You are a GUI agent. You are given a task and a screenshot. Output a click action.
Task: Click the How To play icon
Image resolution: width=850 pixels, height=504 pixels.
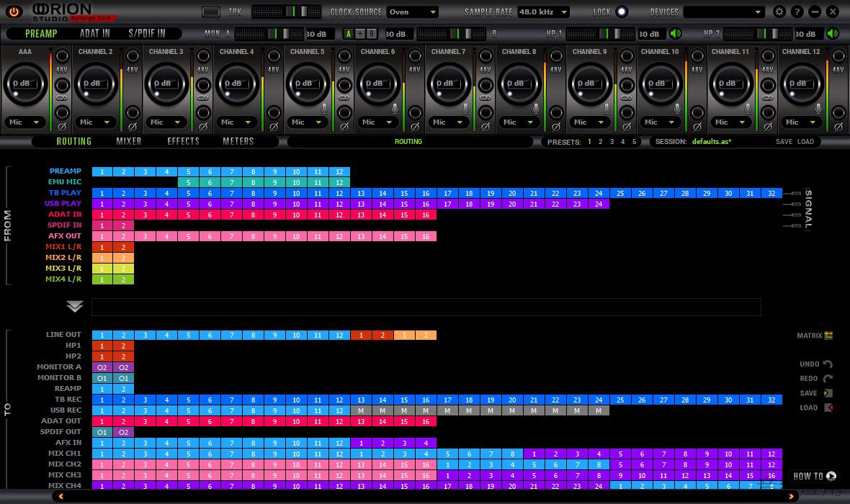(x=831, y=476)
